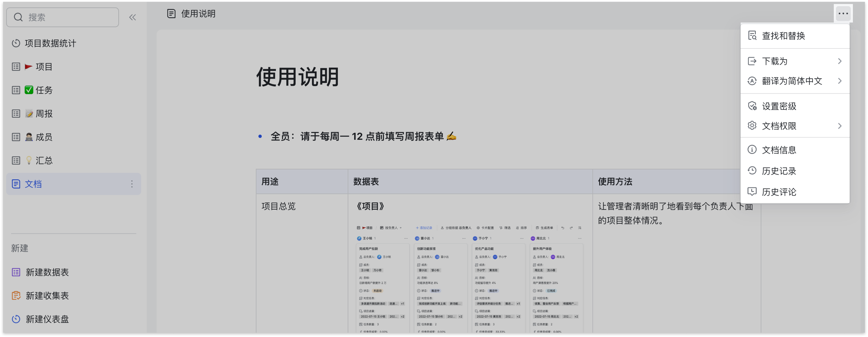The width and height of the screenshot is (868, 337).
Task: Collapse the sidebar with double-chevron icon
Action: click(x=132, y=17)
